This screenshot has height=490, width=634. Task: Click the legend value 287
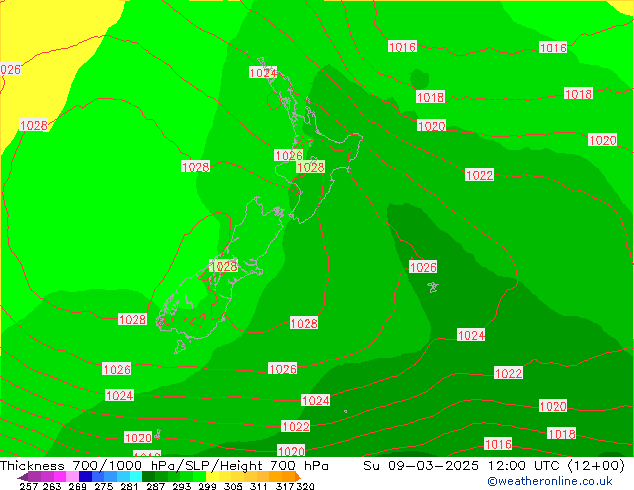155,486
